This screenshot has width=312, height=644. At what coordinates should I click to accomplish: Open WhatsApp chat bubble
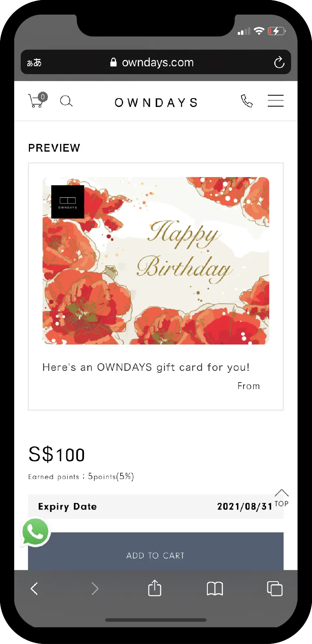point(35,532)
